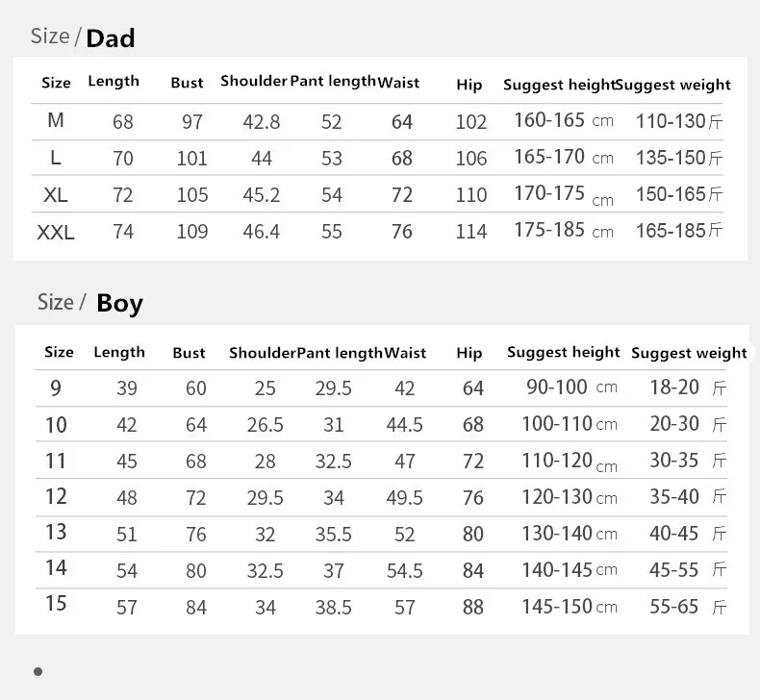Viewport: 760px width, 700px height.
Task: Select boy size 15 row label
Action: tap(56, 604)
